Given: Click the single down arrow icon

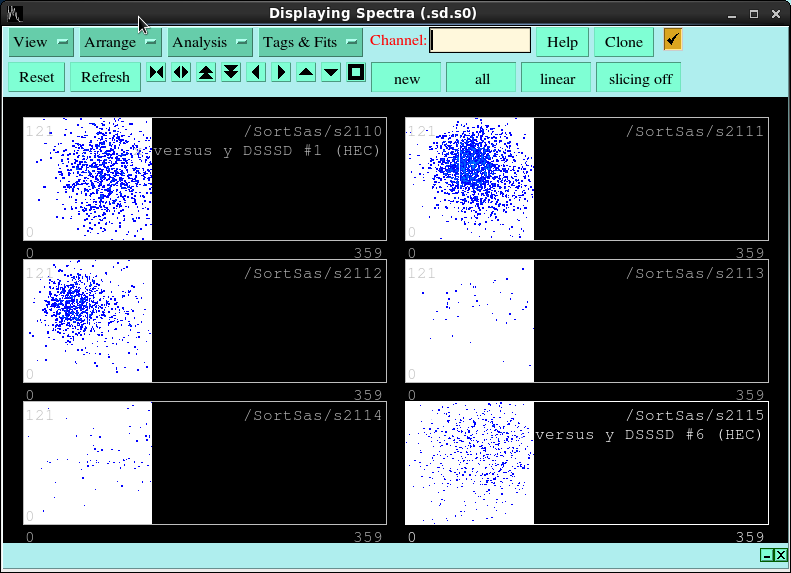Looking at the screenshot, I should tap(331, 73).
